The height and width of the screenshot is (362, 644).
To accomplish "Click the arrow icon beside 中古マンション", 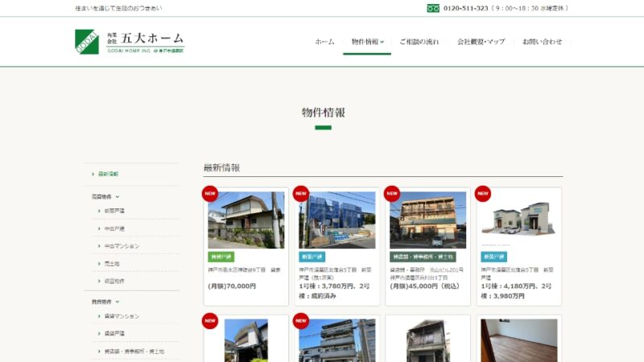I will (x=99, y=246).
